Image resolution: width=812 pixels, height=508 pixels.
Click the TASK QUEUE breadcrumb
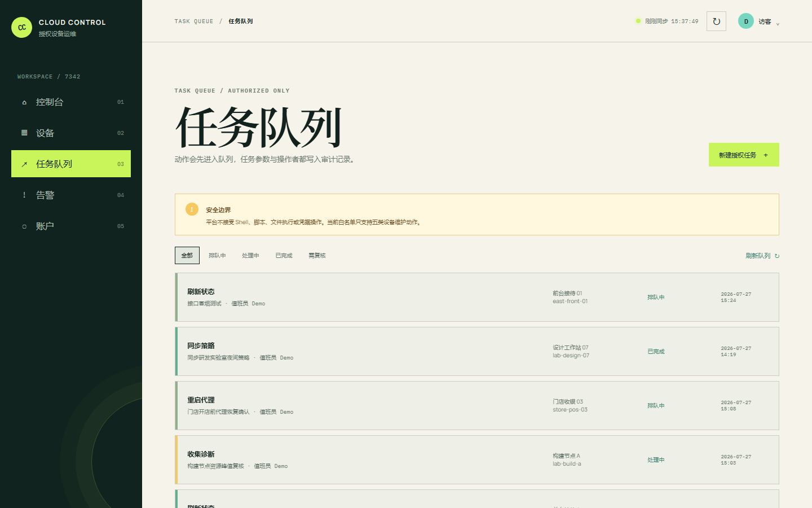[194, 21]
